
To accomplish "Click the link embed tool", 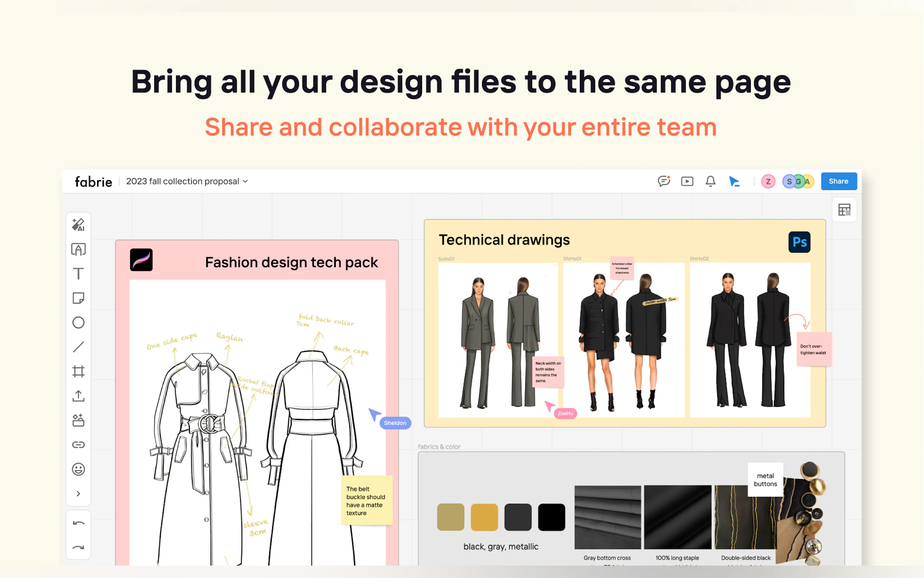I will tap(78, 444).
